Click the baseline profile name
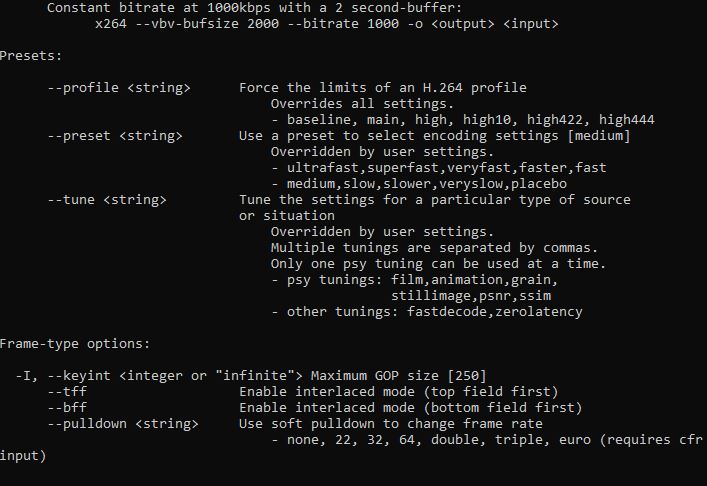Viewport: 707px width, 486px height. [319, 119]
